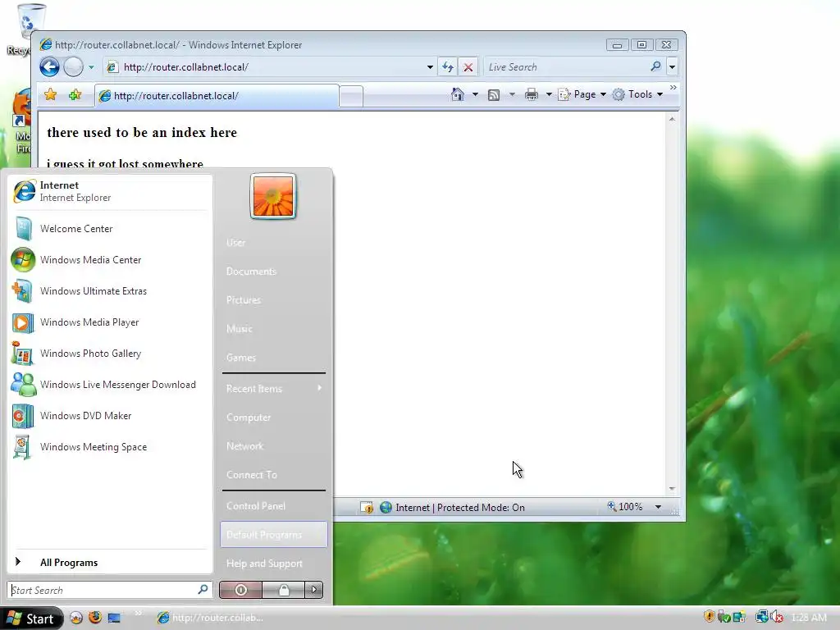Expand Recent Items submenu
This screenshot has width=840, height=630.
(273, 388)
